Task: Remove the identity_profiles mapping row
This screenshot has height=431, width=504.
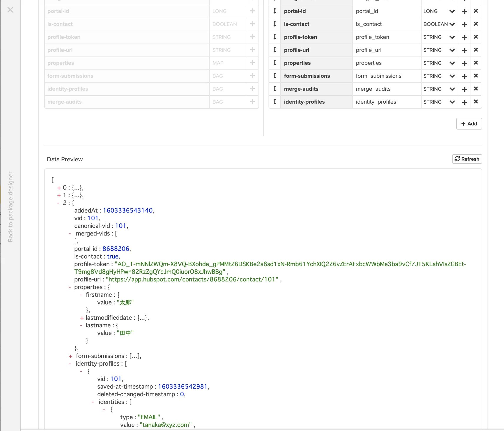Action: click(x=476, y=102)
